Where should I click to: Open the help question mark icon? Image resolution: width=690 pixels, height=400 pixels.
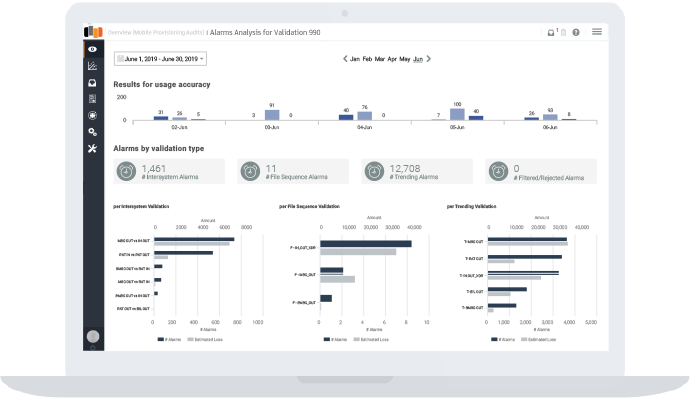[x=576, y=33]
